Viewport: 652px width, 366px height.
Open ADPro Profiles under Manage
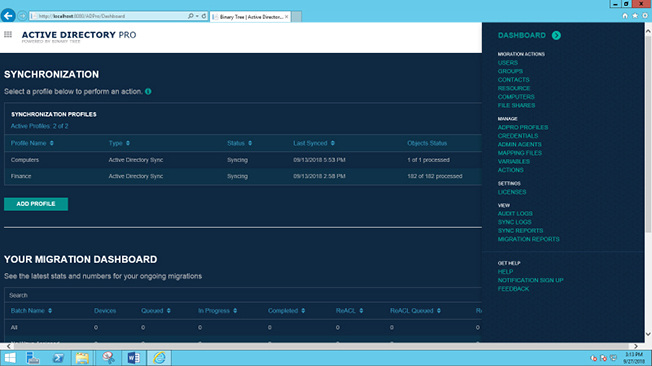pos(523,127)
